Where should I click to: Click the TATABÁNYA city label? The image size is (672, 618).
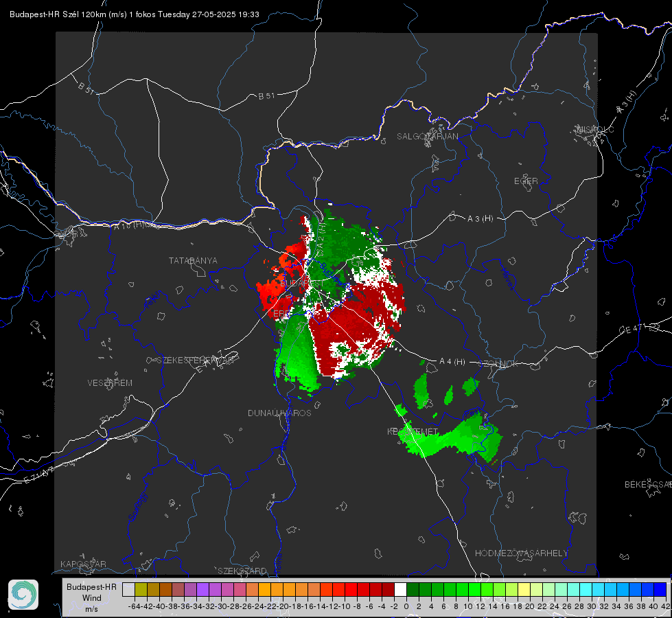193,261
